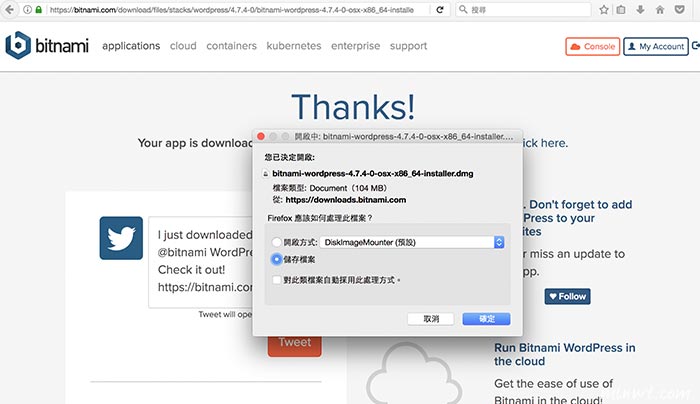Screen dimensions: 700x404
Task: Reload the page with the refresh icon
Action: [x=440, y=9]
